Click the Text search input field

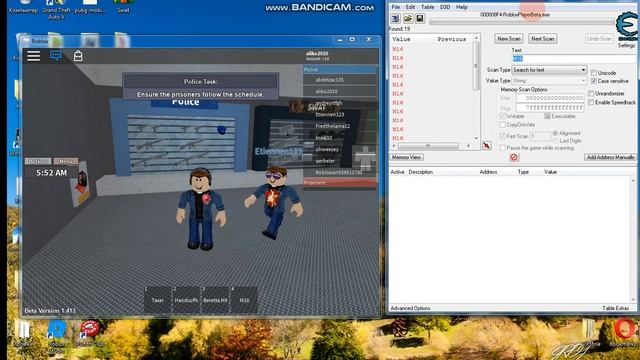pyautogui.click(x=574, y=58)
